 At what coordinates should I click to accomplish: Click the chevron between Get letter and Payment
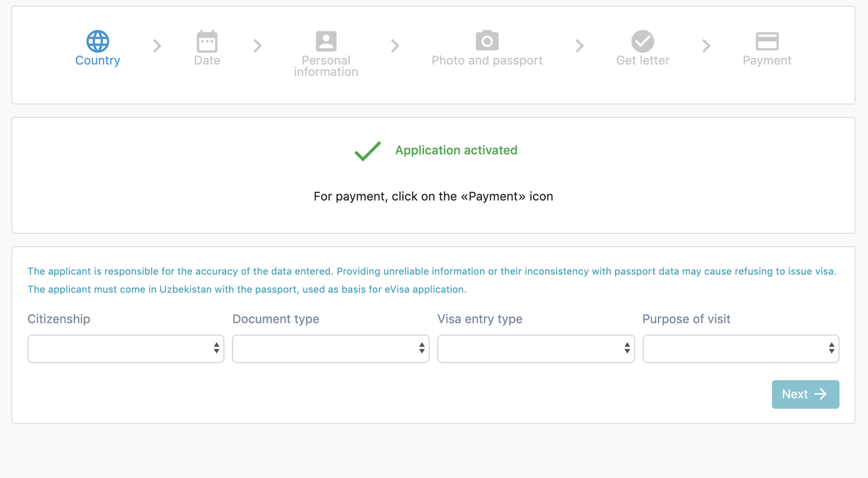pyautogui.click(x=706, y=46)
